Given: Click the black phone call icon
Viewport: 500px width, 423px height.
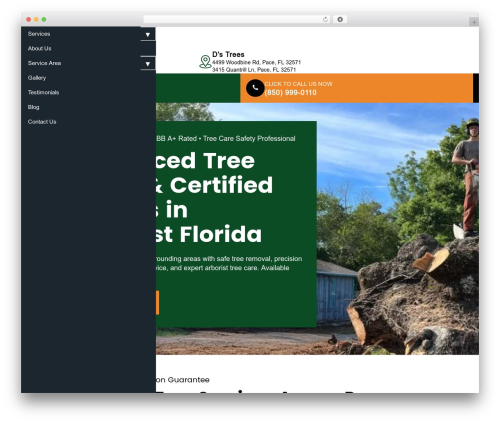Looking at the screenshot, I should point(255,88).
